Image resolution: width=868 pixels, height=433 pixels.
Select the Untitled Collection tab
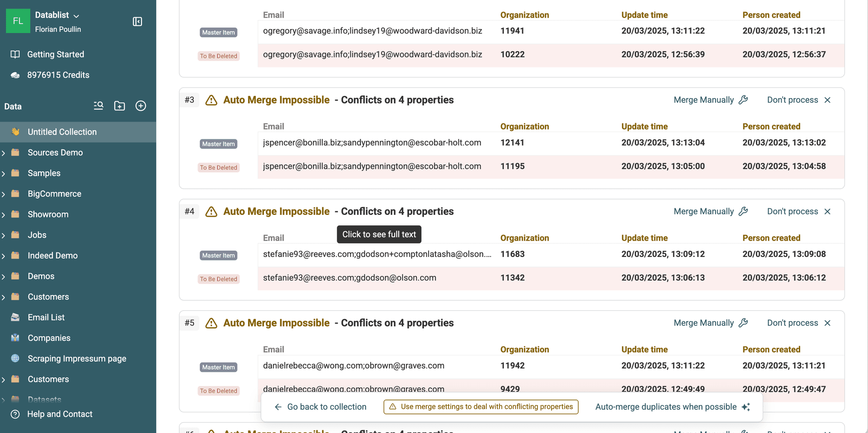tap(62, 132)
